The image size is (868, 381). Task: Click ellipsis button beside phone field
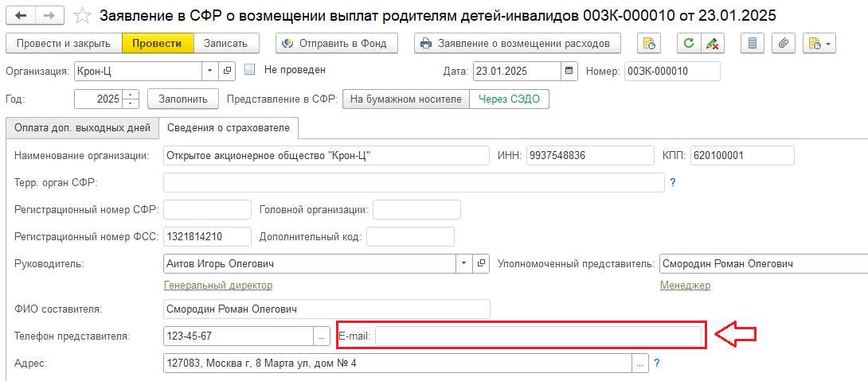[323, 336]
